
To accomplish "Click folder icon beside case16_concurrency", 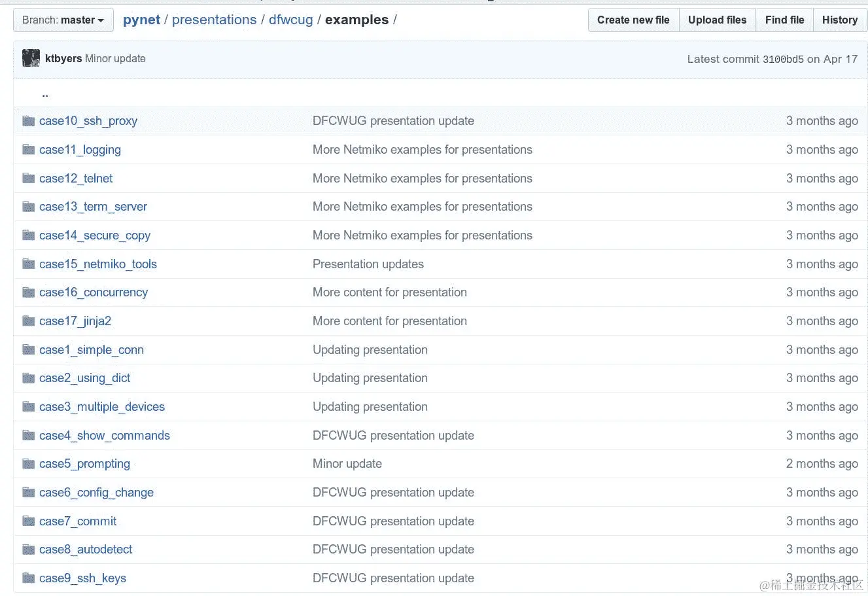I will pos(28,292).
